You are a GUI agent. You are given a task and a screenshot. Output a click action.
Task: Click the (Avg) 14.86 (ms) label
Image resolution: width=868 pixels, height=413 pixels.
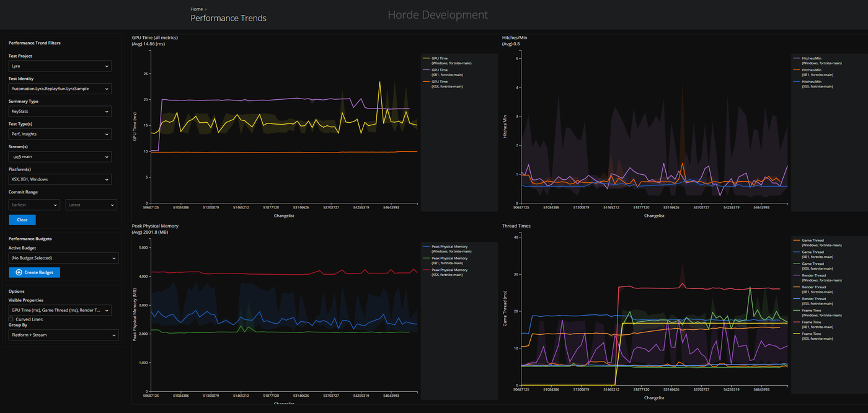tap(148, 44)
